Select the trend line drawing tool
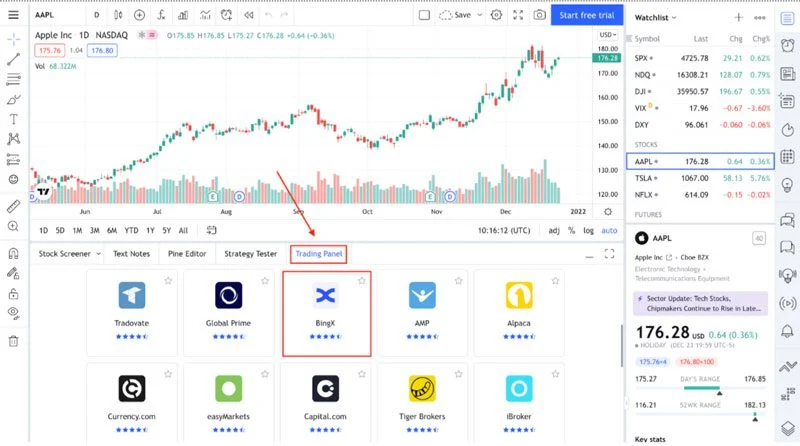Screen dimensions: 800x446 click(x=14, y=59)
